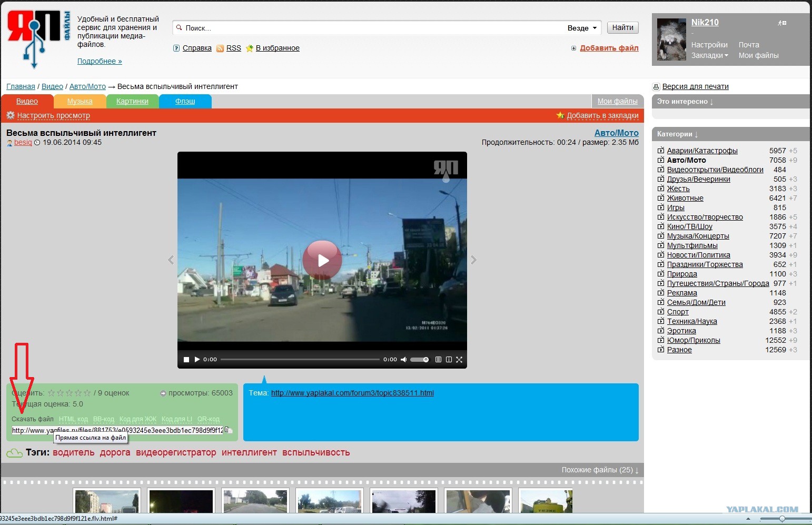Click the copy-link icon beside URL field
Image resolution: width=812 pixels, height=525 pixels.
click(x=229, y=430)
